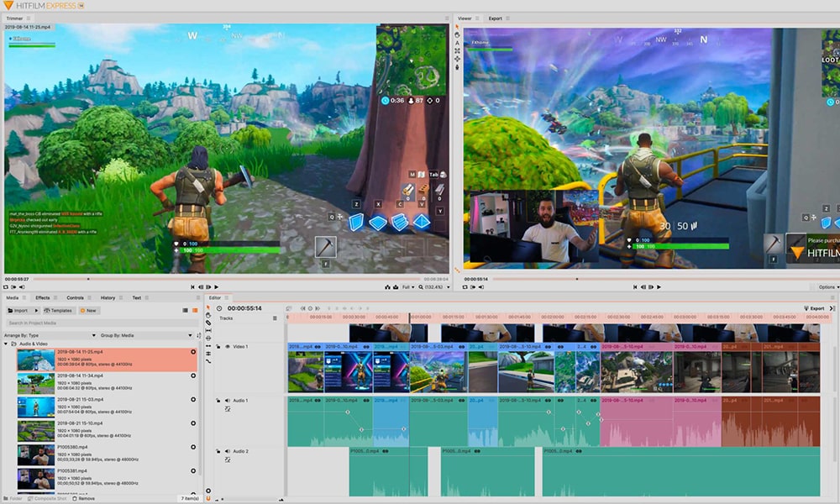
Task: Click the Import button
Action: click(x=18, y=311)
